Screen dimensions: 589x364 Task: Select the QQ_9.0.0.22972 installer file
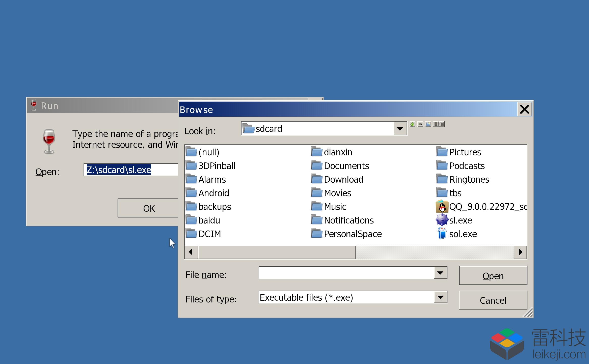coord(481,207)
